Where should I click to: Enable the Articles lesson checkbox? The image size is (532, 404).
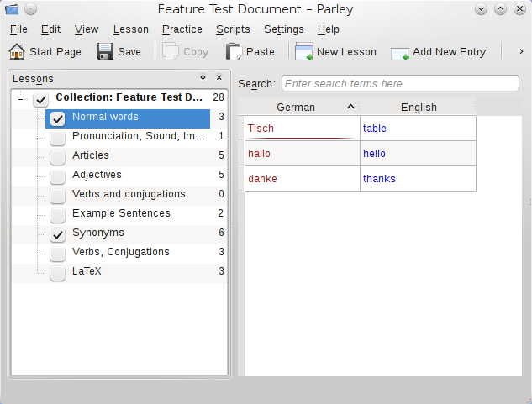point(58,156)
